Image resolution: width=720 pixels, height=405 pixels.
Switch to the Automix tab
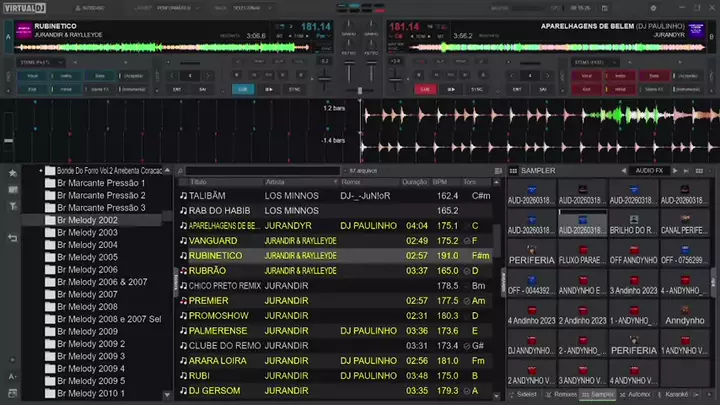635,394
